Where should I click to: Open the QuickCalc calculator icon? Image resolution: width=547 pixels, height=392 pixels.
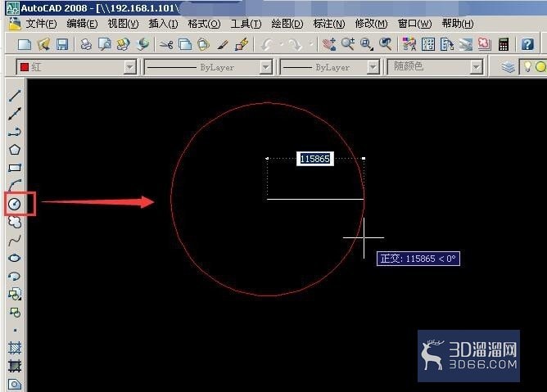504,44
